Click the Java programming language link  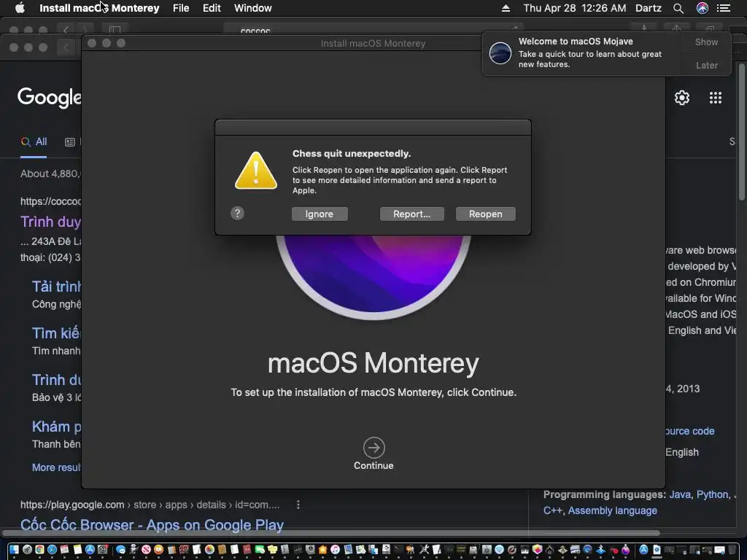[680, 494]
